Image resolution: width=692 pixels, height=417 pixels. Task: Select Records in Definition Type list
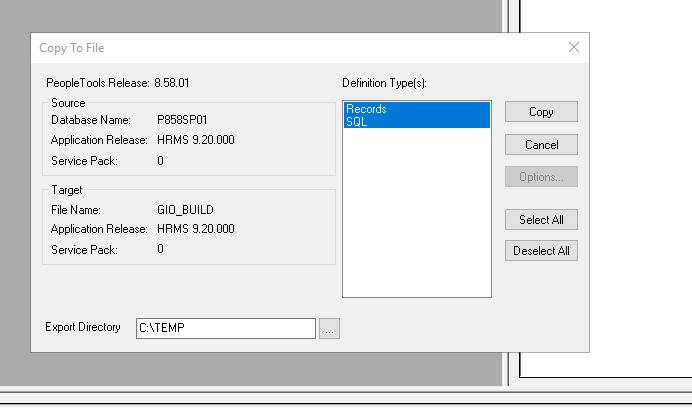click(x=366, y=109)
